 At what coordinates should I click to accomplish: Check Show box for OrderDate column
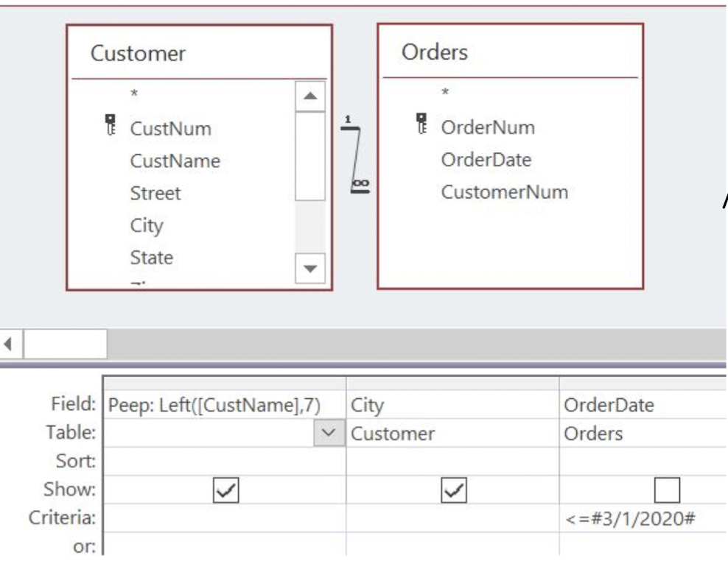(x=667, y=490)
